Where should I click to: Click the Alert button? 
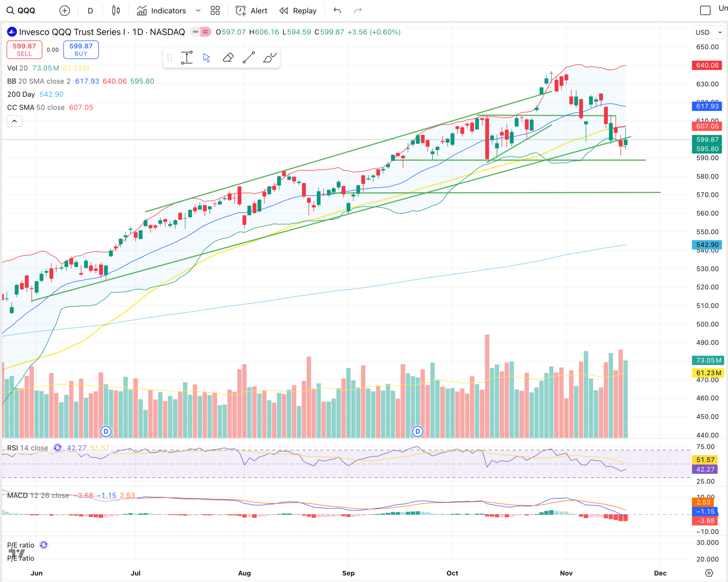[x=251, y=11]
